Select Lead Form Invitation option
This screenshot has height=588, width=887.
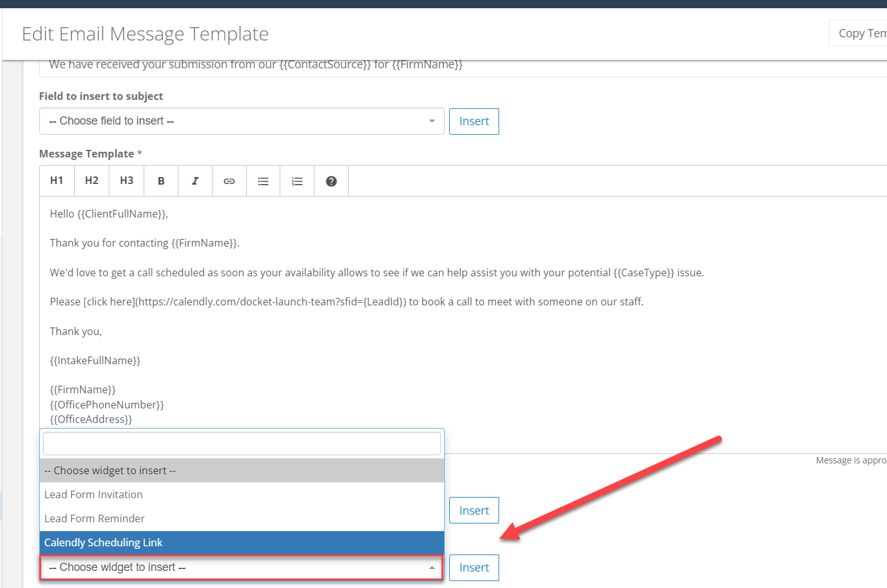tap(242, 494)
